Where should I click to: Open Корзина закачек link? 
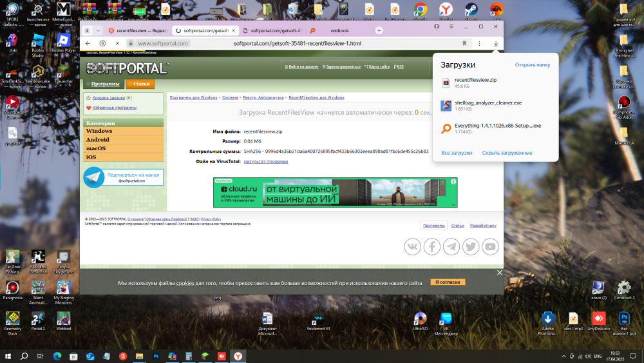108,98
